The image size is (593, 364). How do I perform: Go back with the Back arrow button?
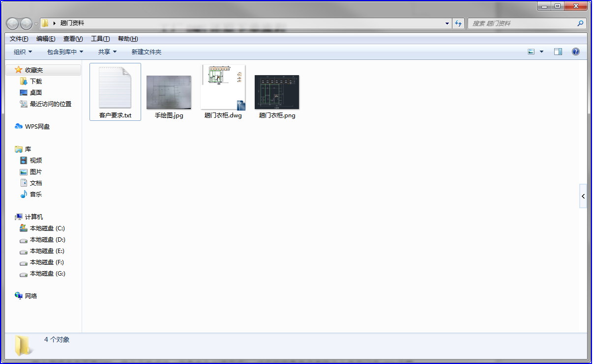(12, 23)
